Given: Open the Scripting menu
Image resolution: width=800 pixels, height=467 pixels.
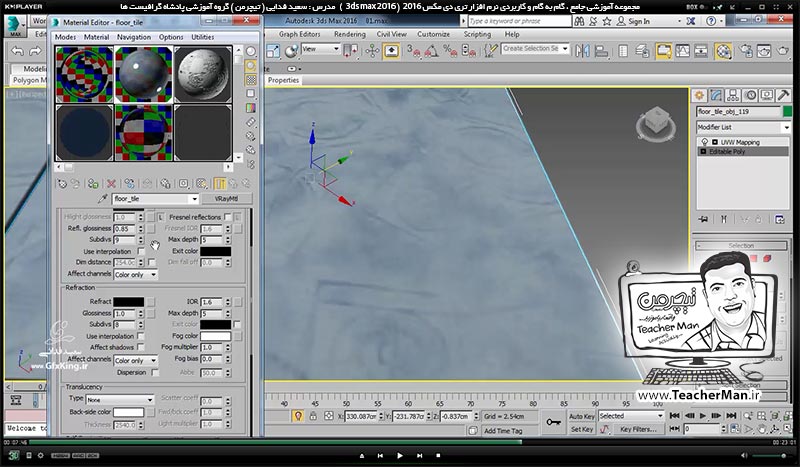Looking at the screenshot, I should 477,34.
